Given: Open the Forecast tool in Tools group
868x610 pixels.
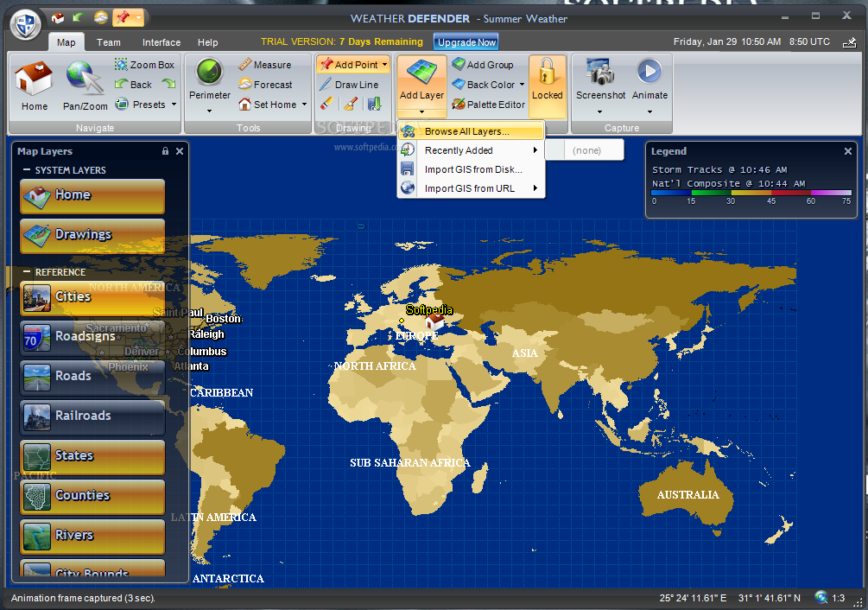Looking at the screenshot, I should 265,85.
